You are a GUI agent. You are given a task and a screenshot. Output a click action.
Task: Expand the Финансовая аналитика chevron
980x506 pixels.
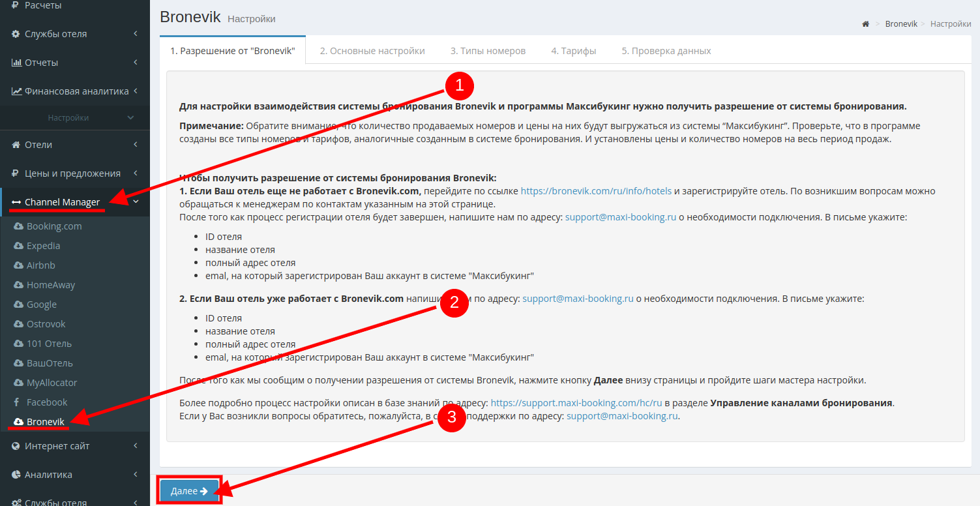point(135,91)
